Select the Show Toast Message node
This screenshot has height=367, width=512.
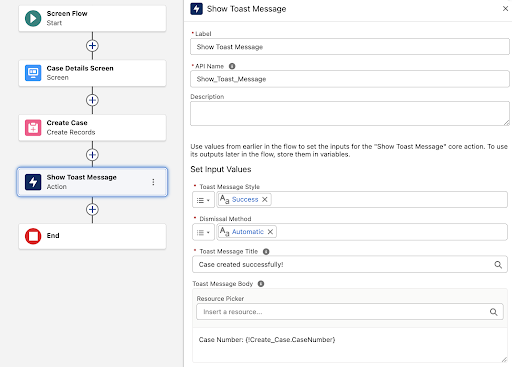click(x=92, y=182)
